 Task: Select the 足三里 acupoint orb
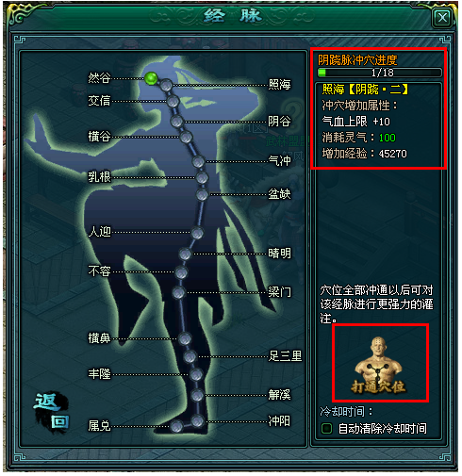point(190,356)
